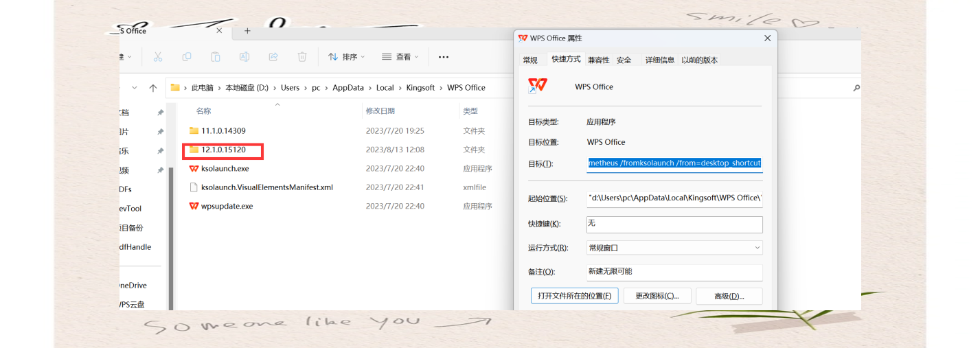Viewport: 980px width, 348px height.
Task: Click the search magnifier icon in Explorer
Action: point(856,88)
